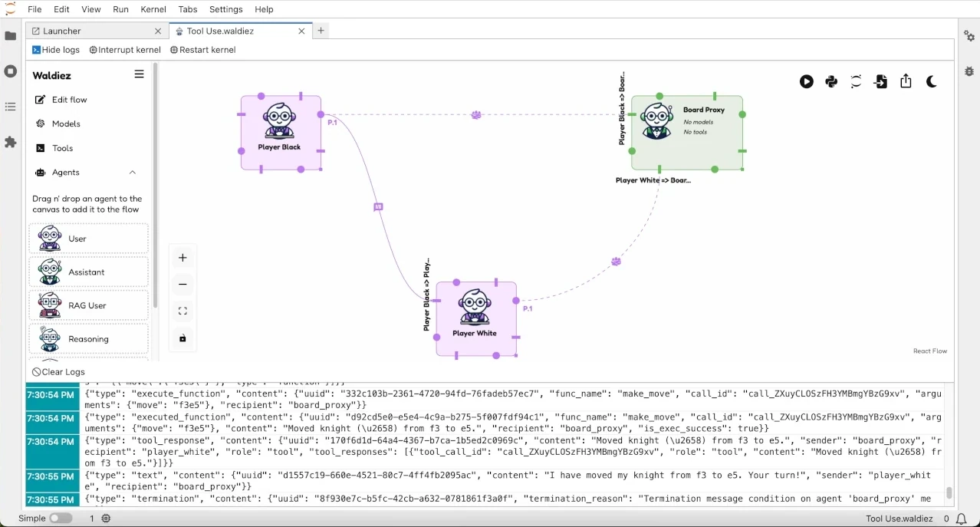Screen dimensions: 980x527
Task: Click the fit-view icon in canvas controls
Action: [x=183, y=311]
